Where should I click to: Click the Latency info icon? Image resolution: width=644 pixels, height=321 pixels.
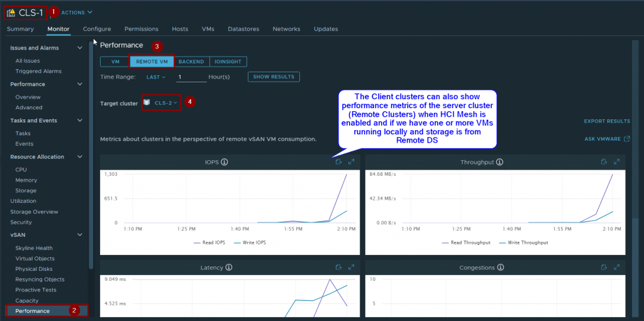tap(229, 268)
